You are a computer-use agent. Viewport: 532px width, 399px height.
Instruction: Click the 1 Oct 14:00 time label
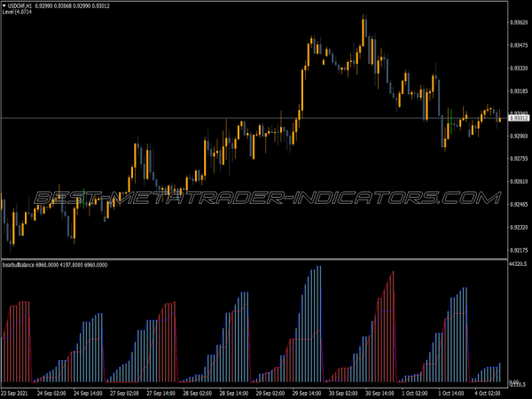tap(451, 393)
